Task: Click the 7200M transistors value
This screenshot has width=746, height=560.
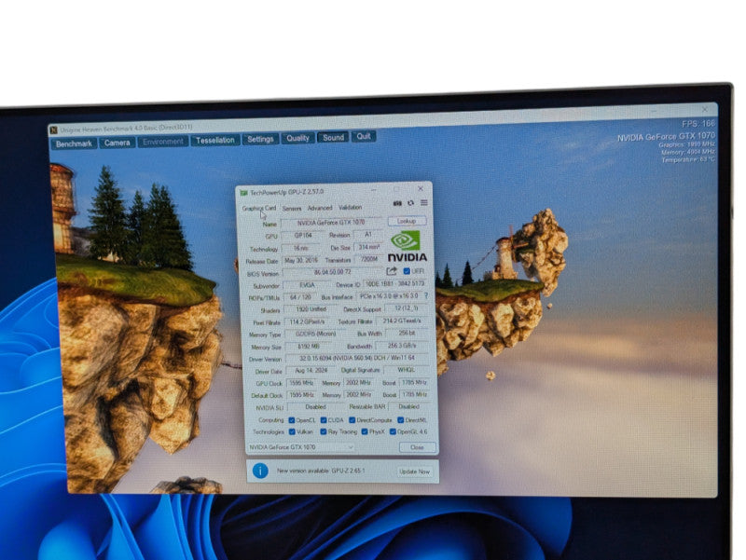Action: [368, 259]
